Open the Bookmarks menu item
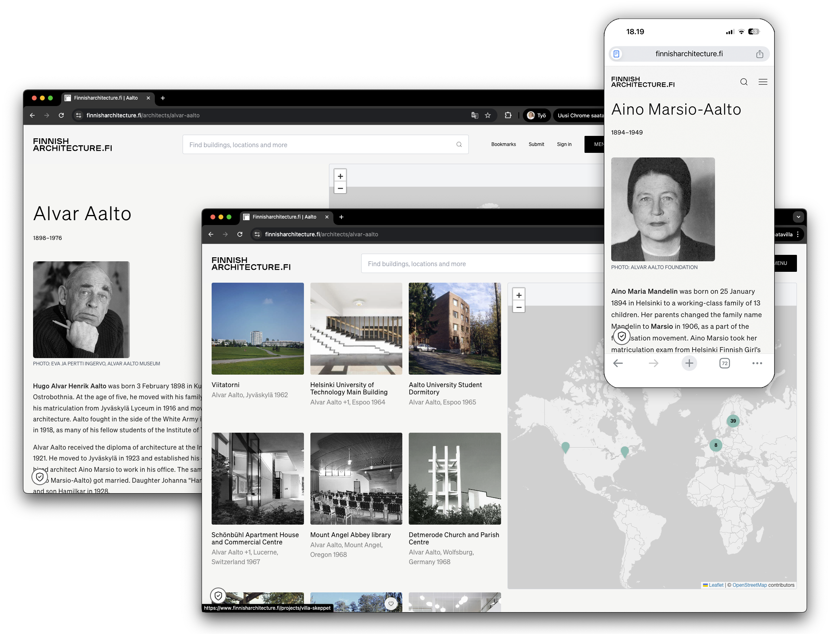 coord(503,144)
